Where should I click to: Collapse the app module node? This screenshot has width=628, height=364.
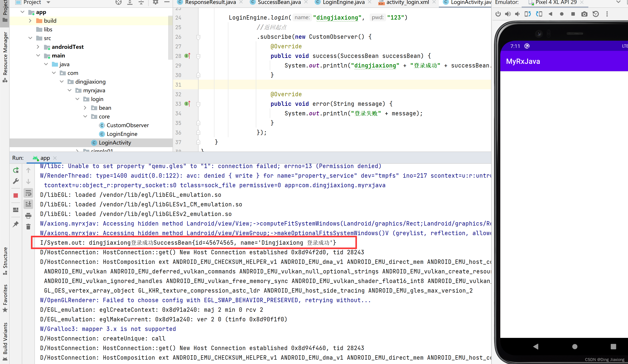coord(22,12)
